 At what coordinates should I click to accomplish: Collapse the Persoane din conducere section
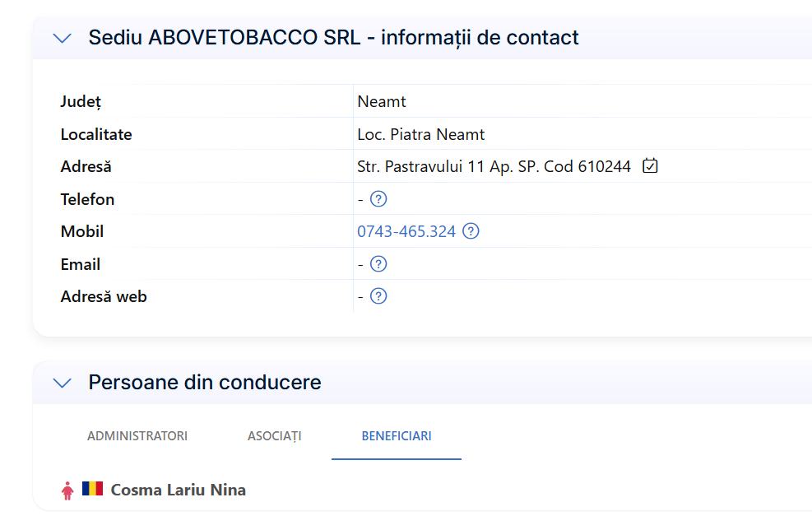point(63,383)
